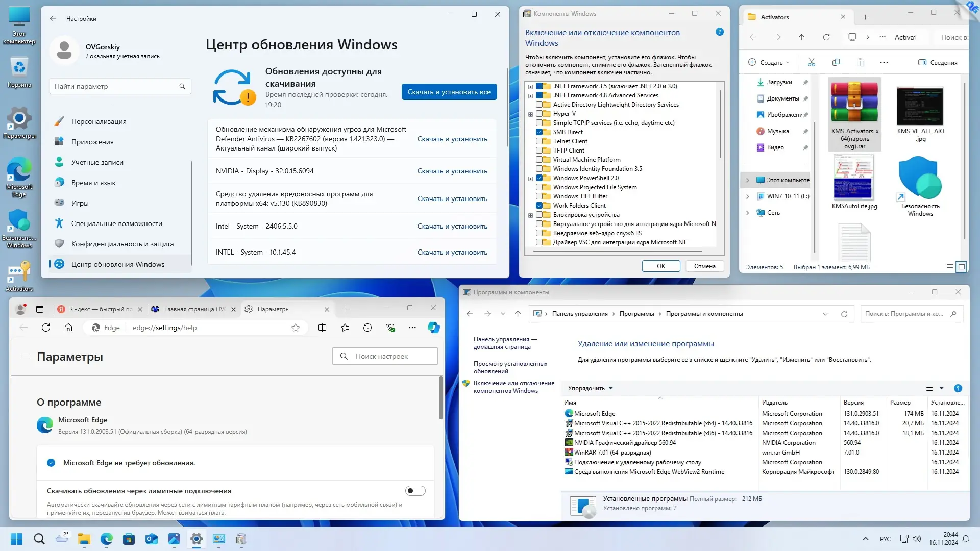980x551 pixels.
Task: Open Edge split screen icon
Action: (322, 328)
